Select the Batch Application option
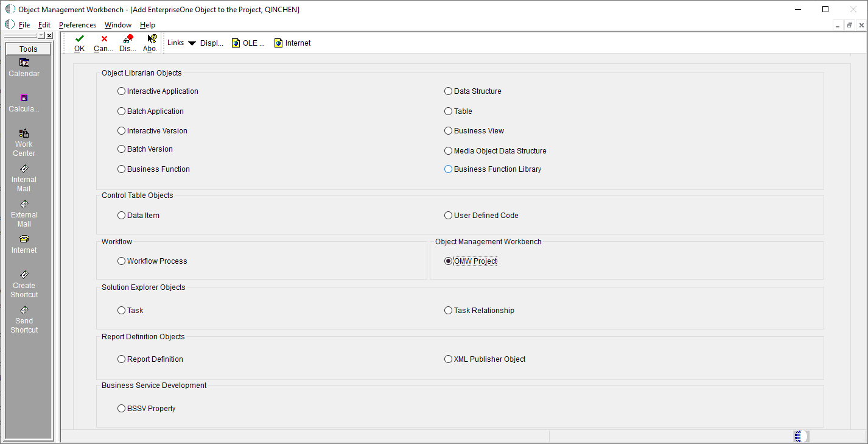 pyautogui.click(x=121, y=111)
